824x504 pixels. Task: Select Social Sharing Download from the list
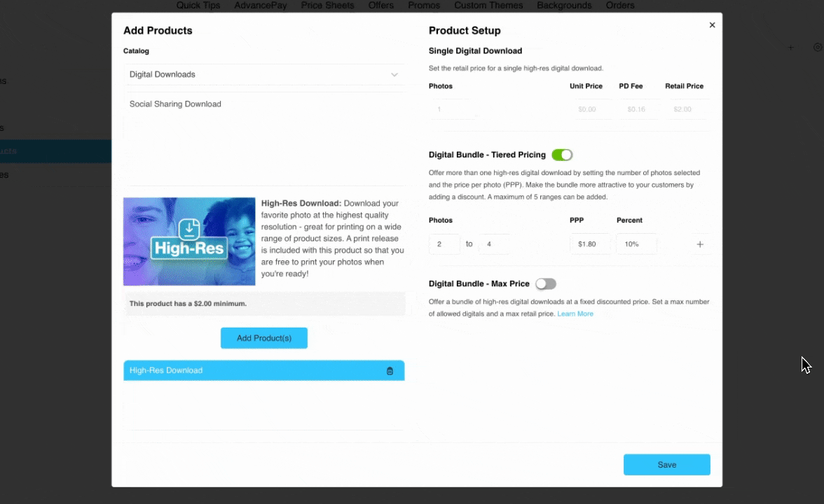click(x=175, y=104)
